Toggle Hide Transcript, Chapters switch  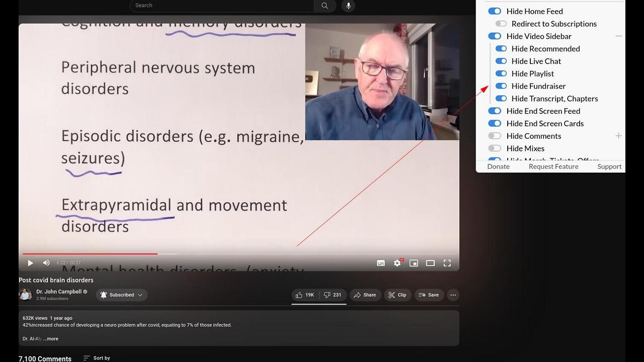coord(501,99)
